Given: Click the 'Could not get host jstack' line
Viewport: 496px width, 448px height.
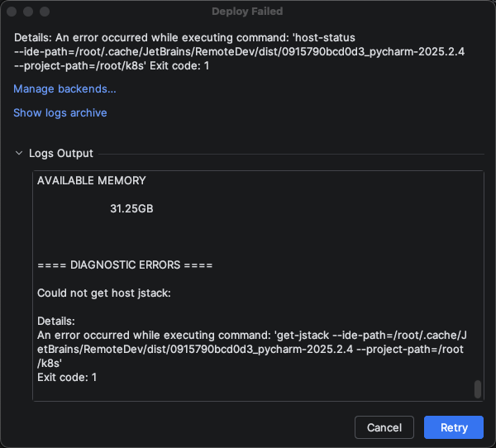Looking at the screenshot, I should (x=104, y=293).
